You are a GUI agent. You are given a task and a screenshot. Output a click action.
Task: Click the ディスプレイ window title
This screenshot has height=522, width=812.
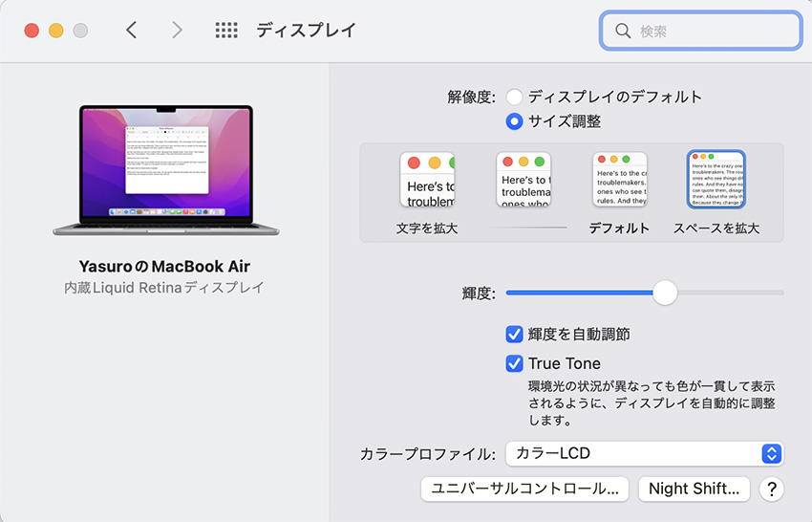(x=306, y=30)
